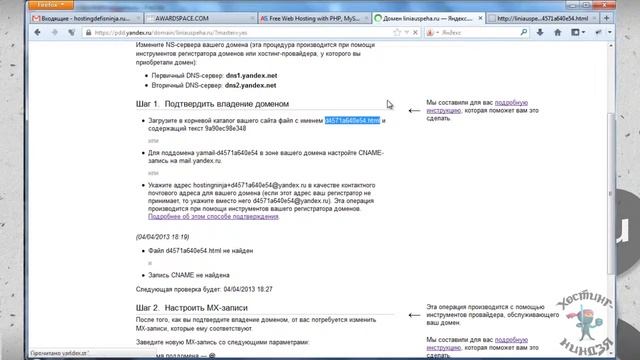The width and height of the screenshot is (640, 360).
Task: Click the Запись CNAME не найдена line
Action: tap(189, 275)
